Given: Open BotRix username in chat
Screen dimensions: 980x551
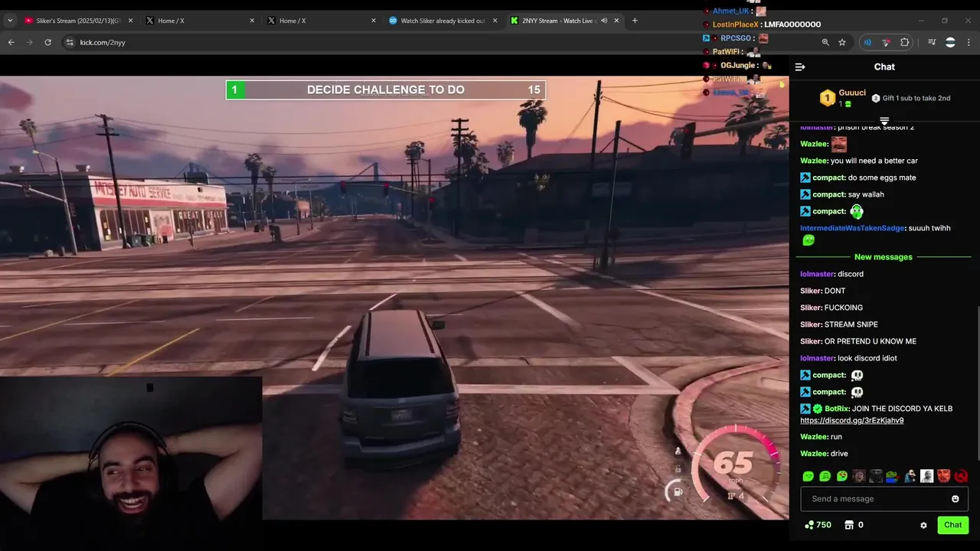Looking at the screenshot, I should click(x=836, y=409).
